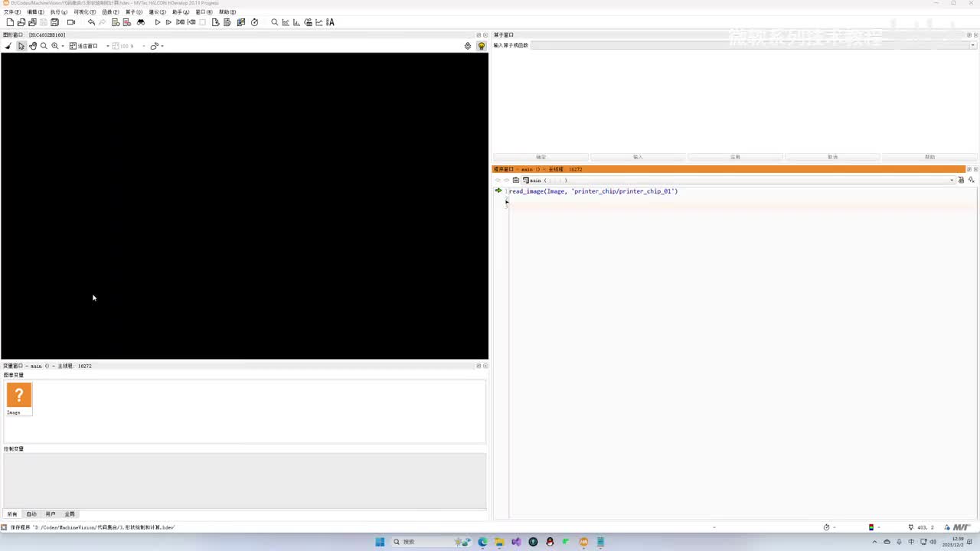Click the 帮助 button in operator window
Screen dimensions: 980x551
(929, 157)
